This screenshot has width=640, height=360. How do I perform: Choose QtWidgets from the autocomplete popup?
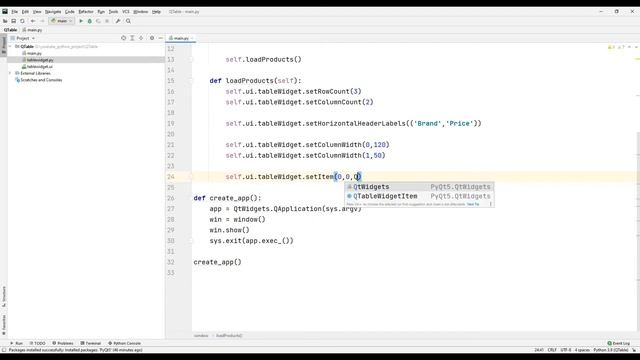tap(420, 187)
